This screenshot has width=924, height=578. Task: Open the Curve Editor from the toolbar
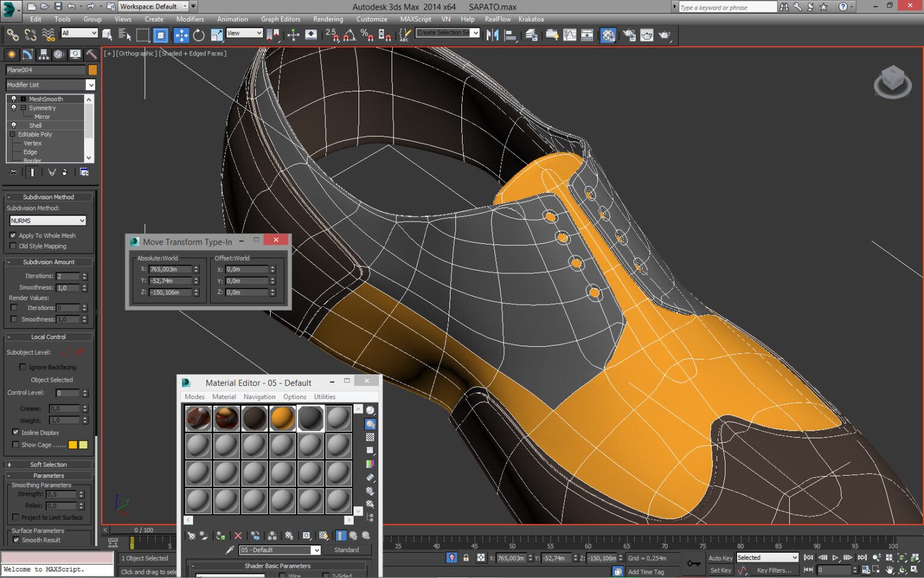point(569,35)
